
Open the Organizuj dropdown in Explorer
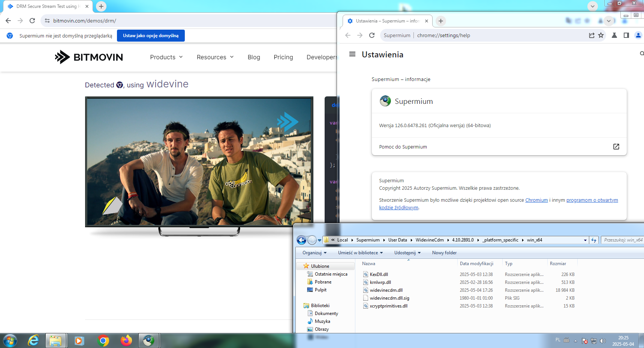click(x=314, y=253)
